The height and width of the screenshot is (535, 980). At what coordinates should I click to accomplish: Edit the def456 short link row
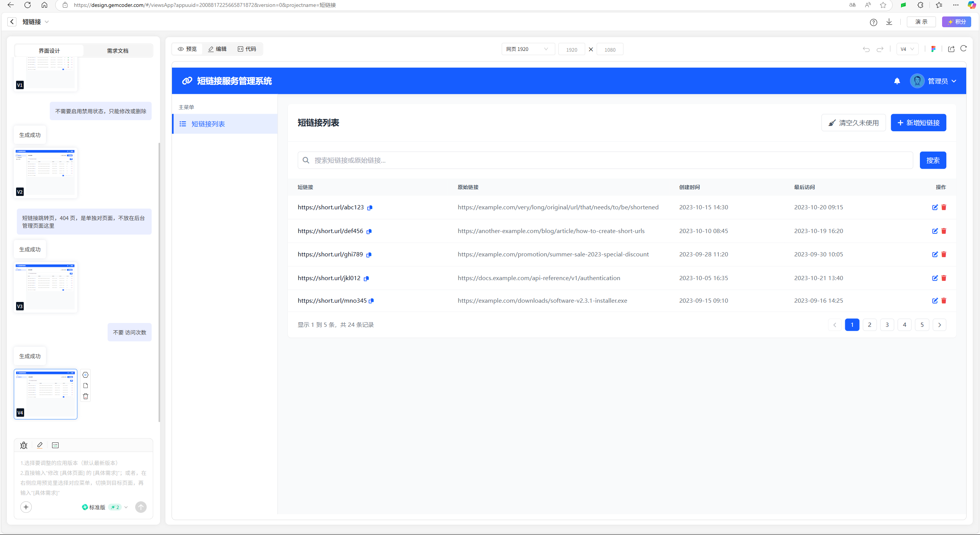(x=934, y=231)
